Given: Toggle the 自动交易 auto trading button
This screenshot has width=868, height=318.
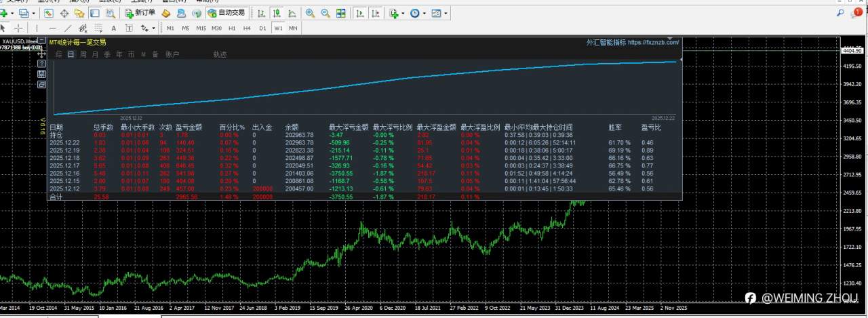Looking at the screenshot, I should pyautogui.click(x=226, y=13).
